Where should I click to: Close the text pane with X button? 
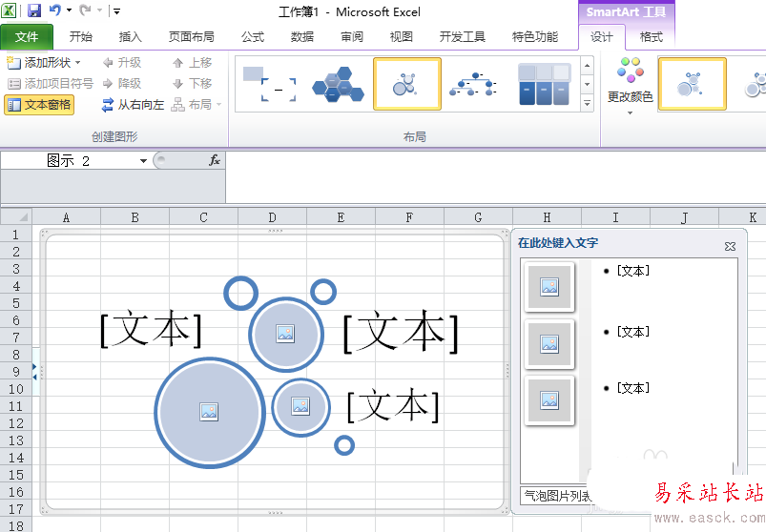coord(730,247)
